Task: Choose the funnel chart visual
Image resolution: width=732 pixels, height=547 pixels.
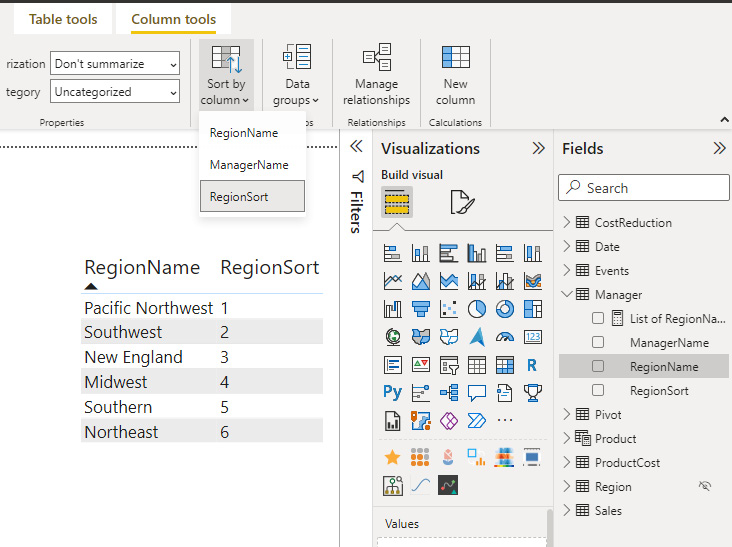Action: click(420, 309)
